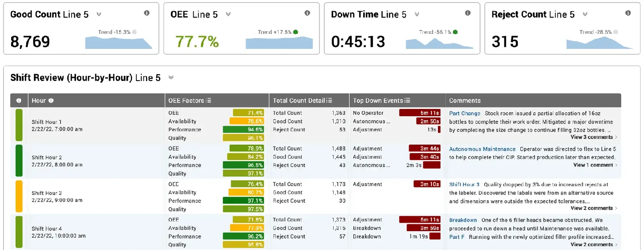644x250 pixels.
Task: Open the Shift Hour 3 comment link
Action: coord(464,185)
